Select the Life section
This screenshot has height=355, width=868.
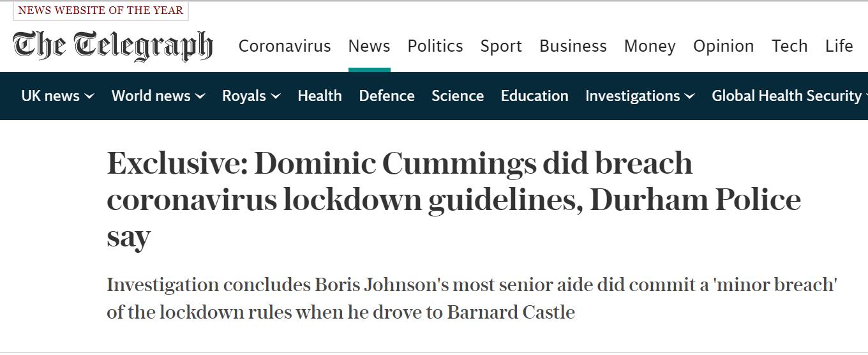click(x=839, y=46)
